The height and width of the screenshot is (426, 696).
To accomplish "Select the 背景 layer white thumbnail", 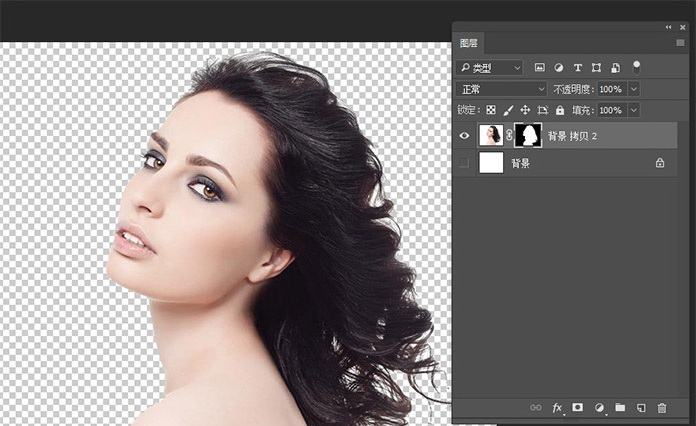I will (x=491, y=162).
